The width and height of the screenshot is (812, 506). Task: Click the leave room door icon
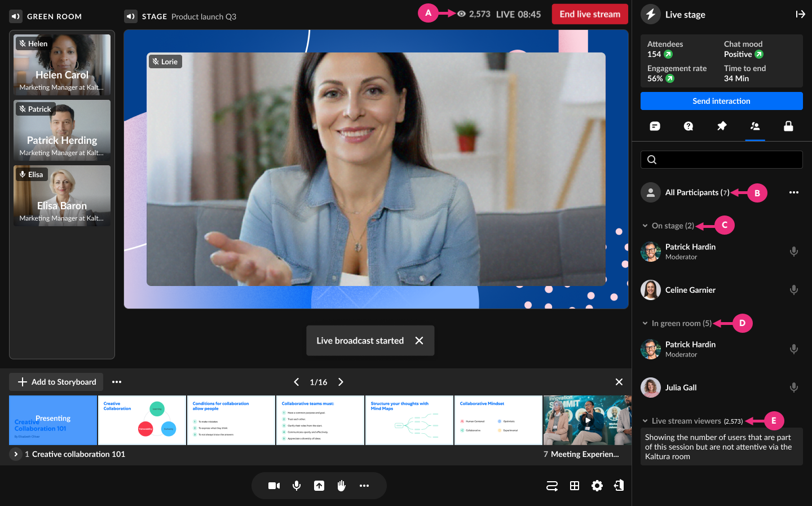tap(619, 485)
